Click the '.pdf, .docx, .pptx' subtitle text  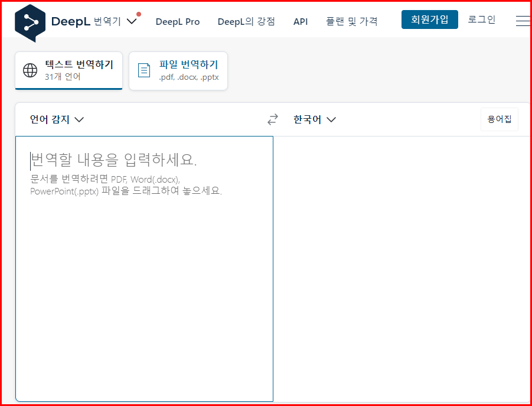click(188, 77)
